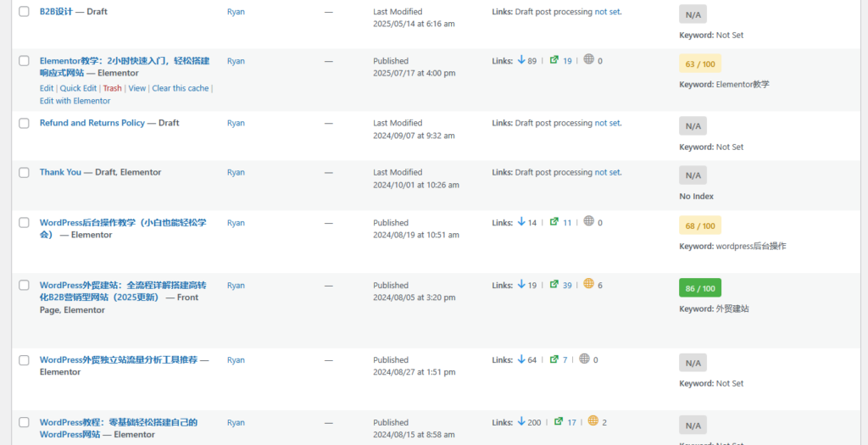Click green external links icon beside 19
The width and height of the screenshot is (868, 445).
[x=554, y=60]
